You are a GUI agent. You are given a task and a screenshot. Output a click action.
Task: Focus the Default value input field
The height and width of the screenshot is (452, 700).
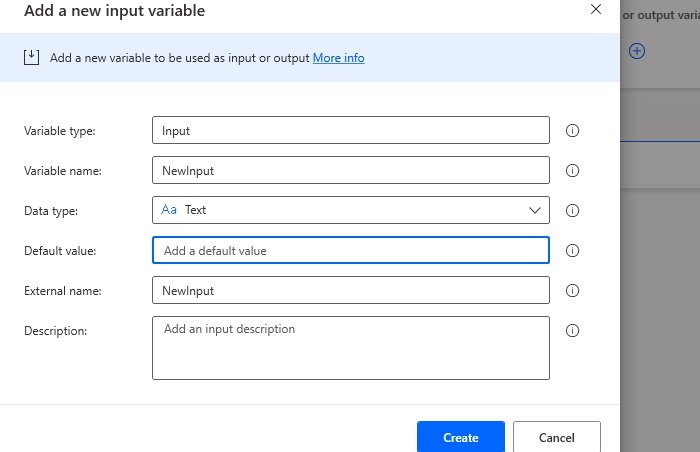350,250
